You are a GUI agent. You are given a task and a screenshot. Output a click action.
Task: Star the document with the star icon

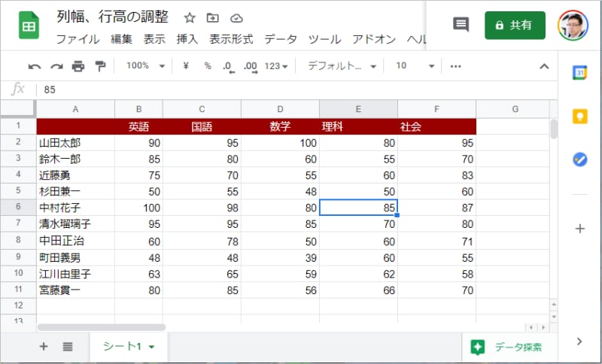pos(190,17)
